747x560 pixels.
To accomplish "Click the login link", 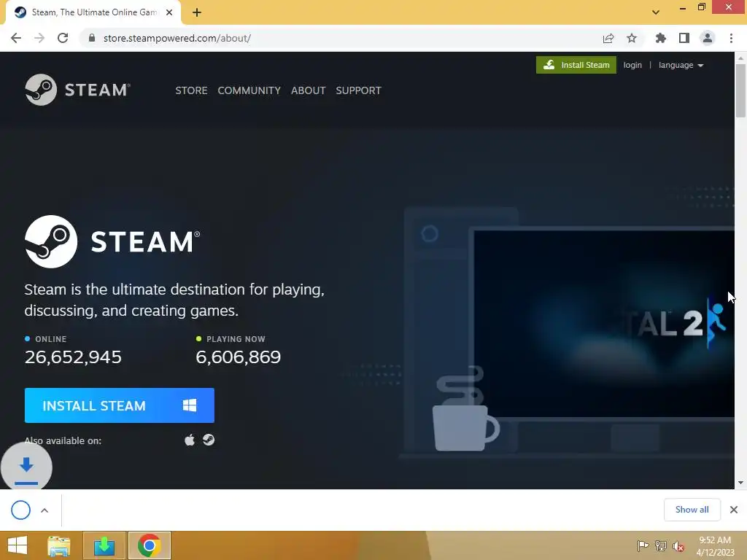I will point(632,65).
